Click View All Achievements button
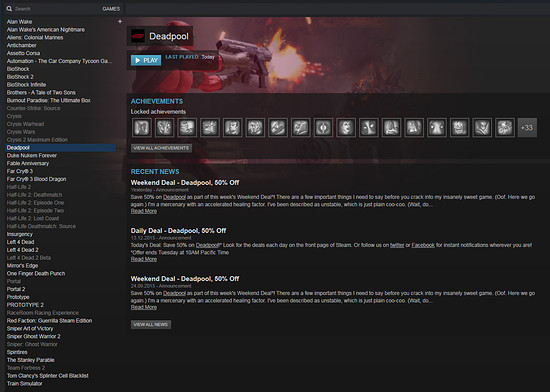The image size is (550, 392). click(x=161, y=148)
